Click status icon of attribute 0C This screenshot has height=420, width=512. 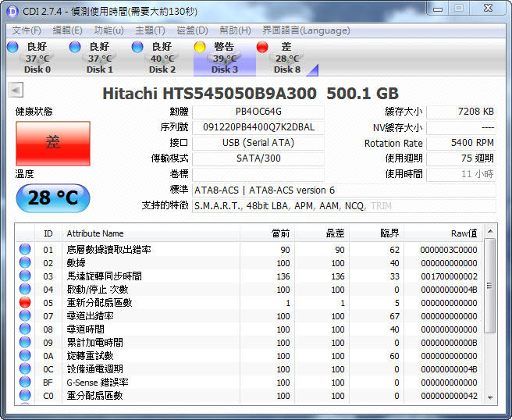pos(25,369)
